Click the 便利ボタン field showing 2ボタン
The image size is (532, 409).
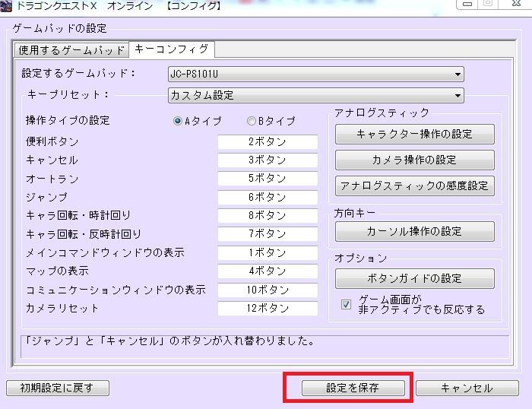(x=268, y=142)
